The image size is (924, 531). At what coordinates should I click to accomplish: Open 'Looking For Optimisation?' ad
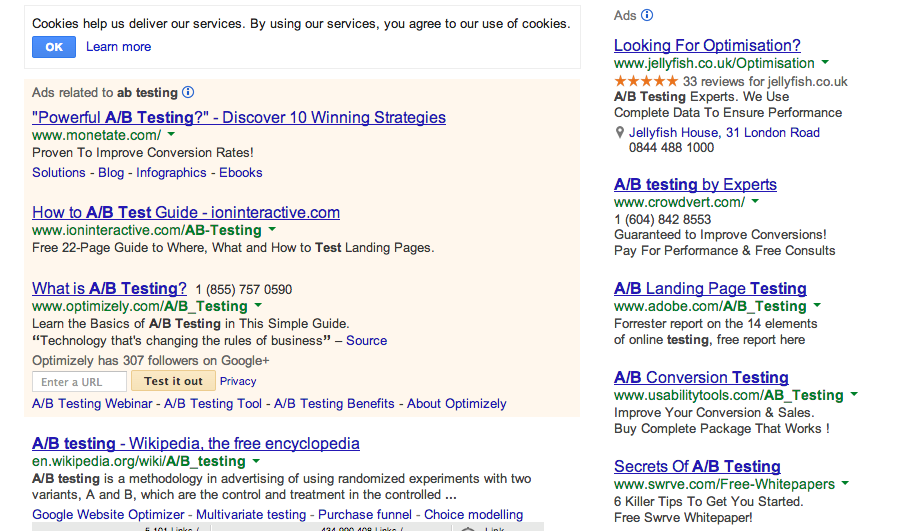click(x=707, y=46)
